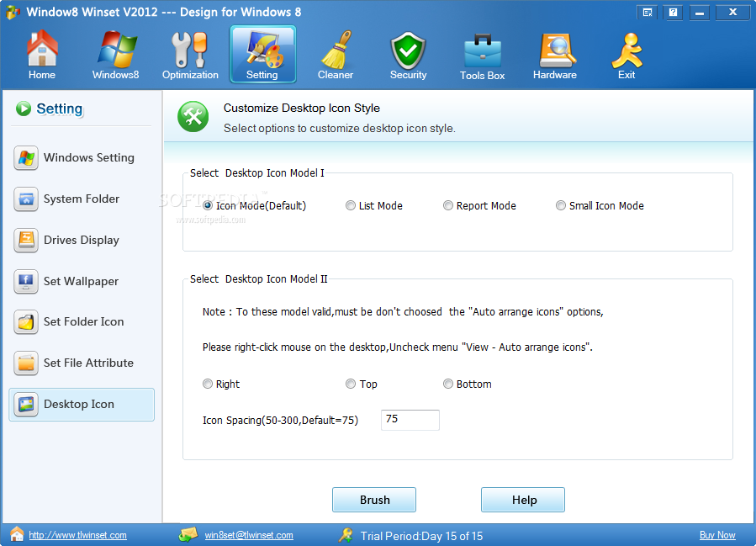
Task: Open the http://www.tlwinset.com link
Action: (x=77, y=535)
